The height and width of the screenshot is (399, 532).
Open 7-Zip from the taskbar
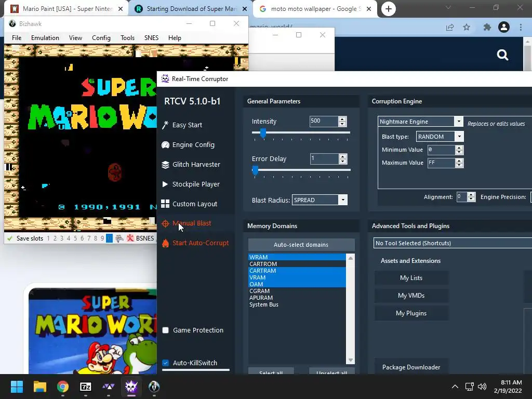(x=86, y=387)
